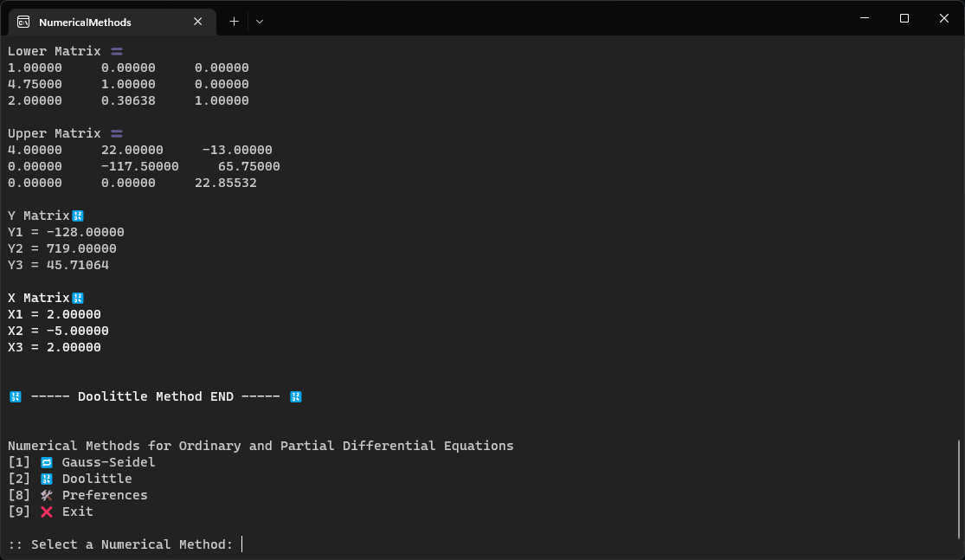Choose the Gauss-Seidel menu option
Image resolution: width=965 pixels, height=560 pixels.
(x=108, y=462)
